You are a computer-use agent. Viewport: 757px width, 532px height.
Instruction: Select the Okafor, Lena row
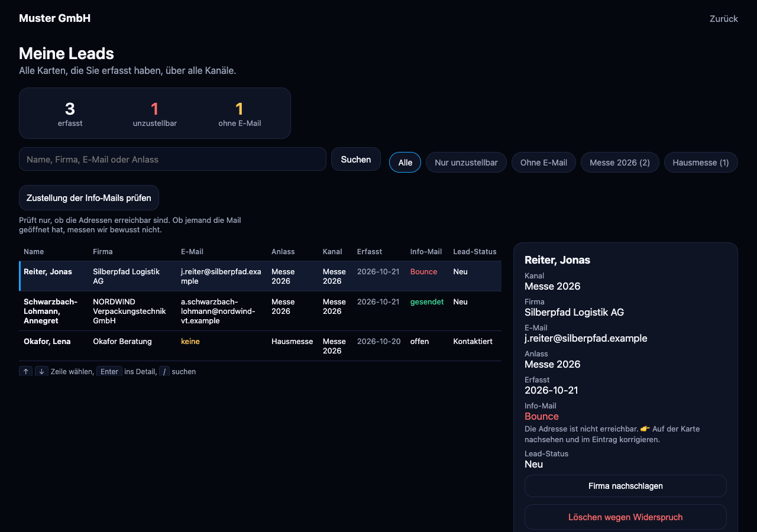260,346
